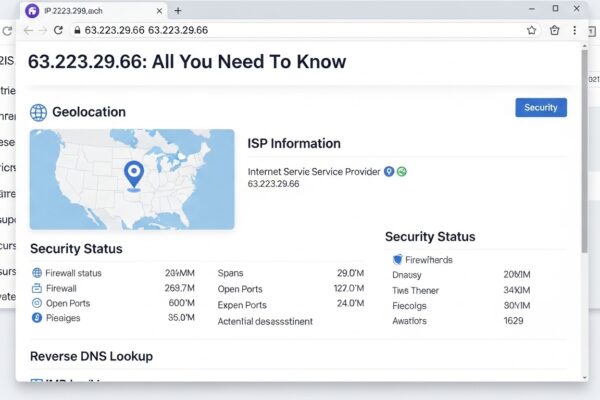Open a new tab with plus button
This screenshot has width=600, height=400.
click(178, 10)
